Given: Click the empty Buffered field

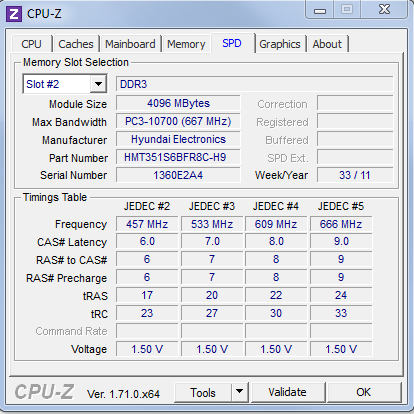Looking at the screenshot, I should click(355, 139).
